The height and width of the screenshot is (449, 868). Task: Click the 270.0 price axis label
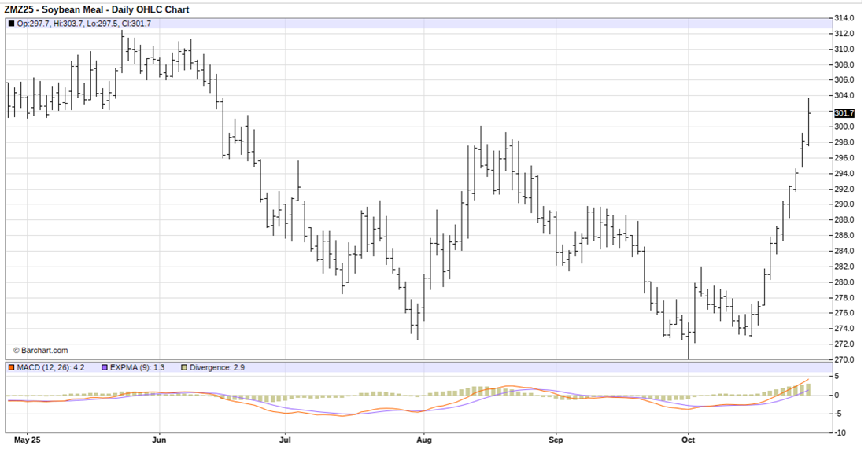tap(844, 359)
